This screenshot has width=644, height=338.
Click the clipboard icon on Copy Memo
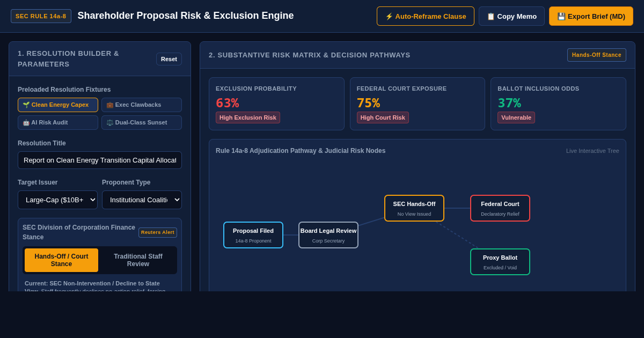(491, 17)
